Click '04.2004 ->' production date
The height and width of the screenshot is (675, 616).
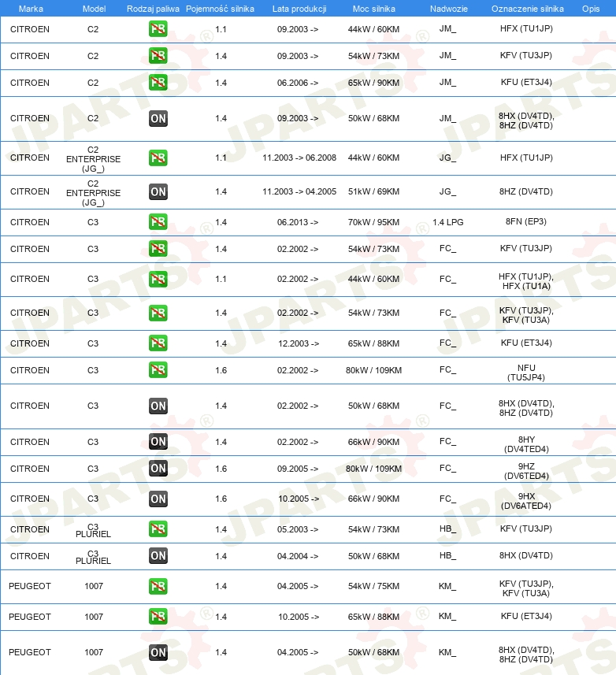298,556
